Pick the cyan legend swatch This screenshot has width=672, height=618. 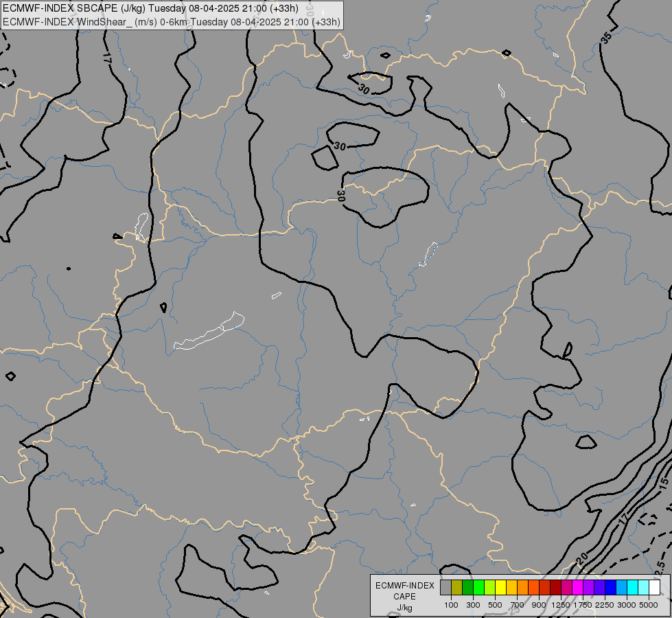(x=633, y=587)
